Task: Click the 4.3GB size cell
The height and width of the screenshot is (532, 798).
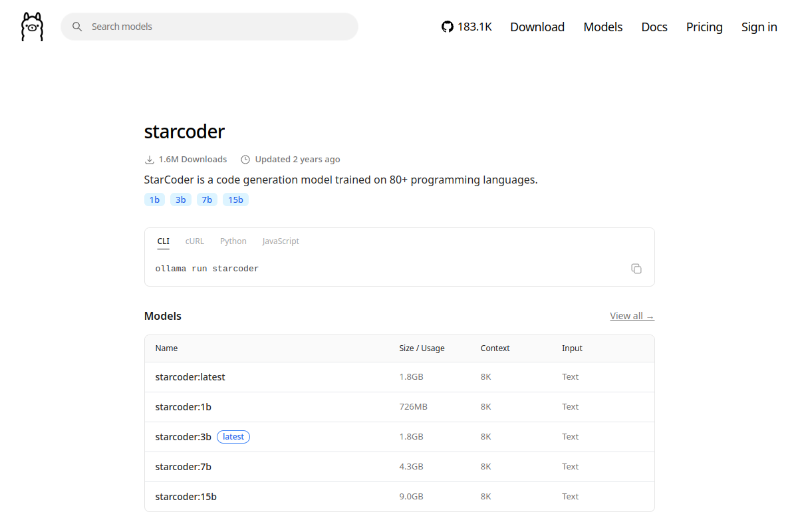Action: [x=411, y=467]
